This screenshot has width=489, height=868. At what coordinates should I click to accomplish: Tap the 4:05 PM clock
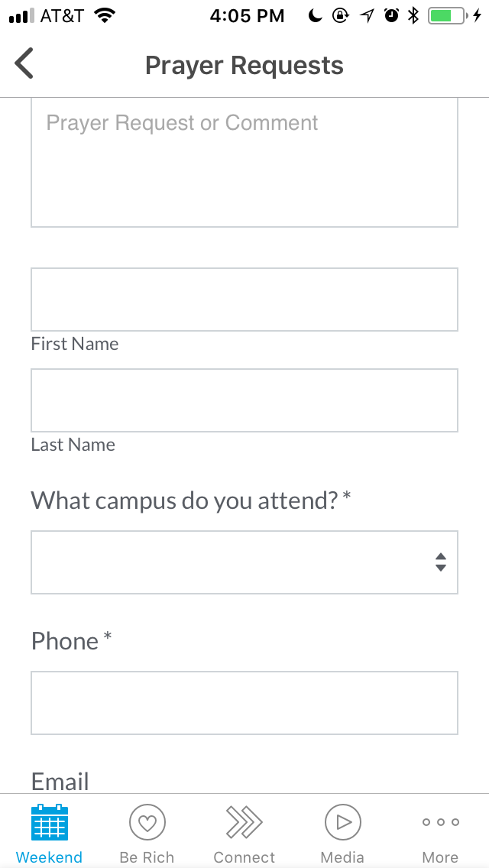[x=245, y=16]
